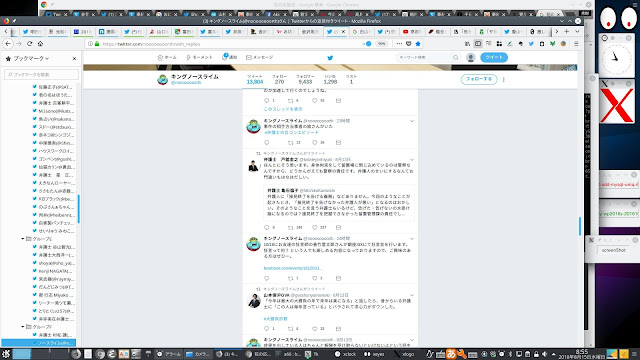Close the active Twitter tab
Image resolution: width=640 pixels, height=360 pixels.
pyautogui.click(x=343, y=31)
